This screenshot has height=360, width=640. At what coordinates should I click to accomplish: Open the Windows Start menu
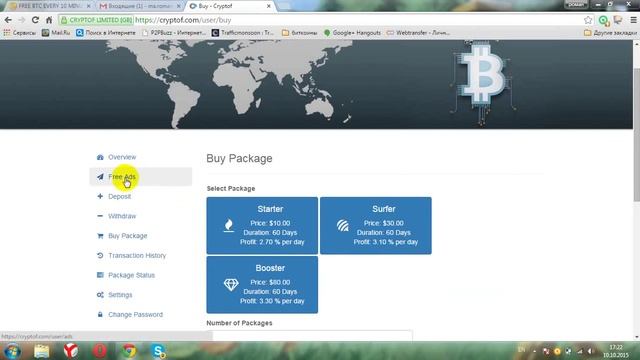[12, 351]
